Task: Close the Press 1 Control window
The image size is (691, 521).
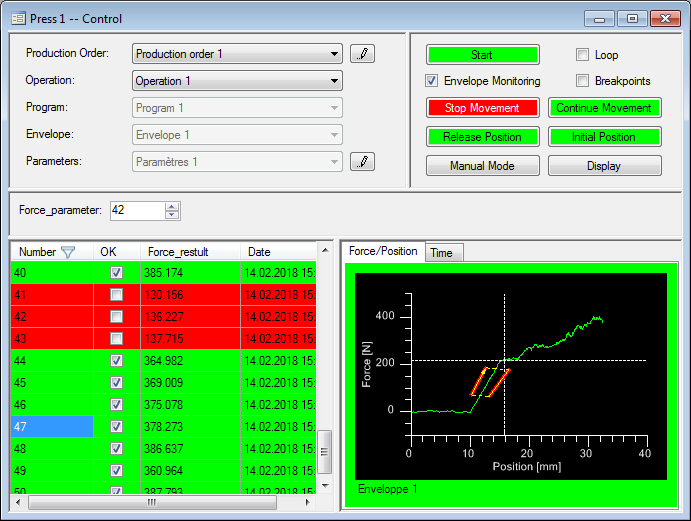Action: coord(665,19)
